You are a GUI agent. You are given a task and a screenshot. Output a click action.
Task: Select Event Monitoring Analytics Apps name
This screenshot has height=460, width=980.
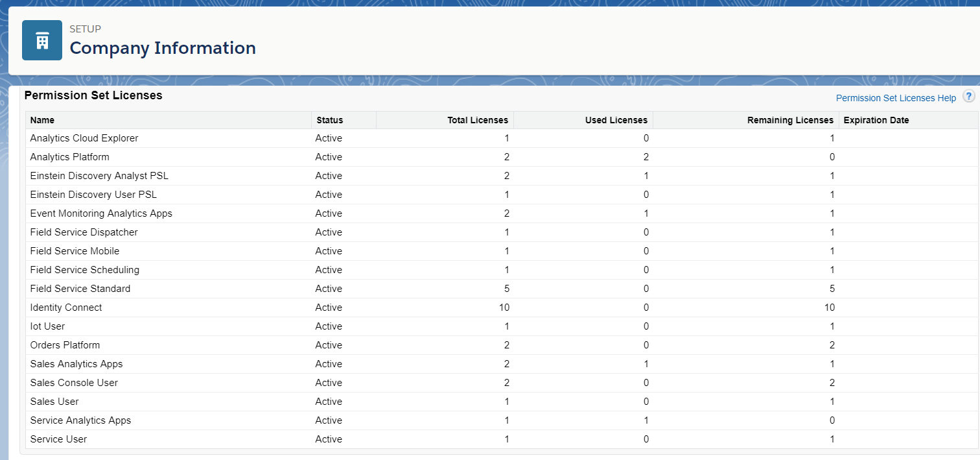tap(101, 213)
